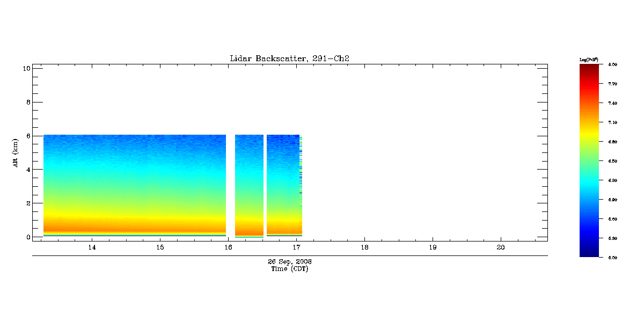The height and width of the screenshot is (322, 644).
Task: Click the colorbar value 5.30
Action: point(612,238)
